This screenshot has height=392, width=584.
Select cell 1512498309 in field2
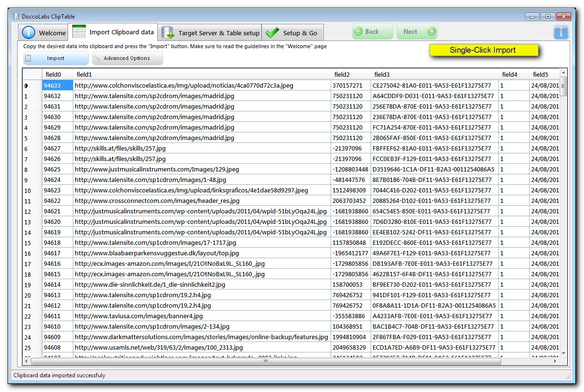(351, 190)
